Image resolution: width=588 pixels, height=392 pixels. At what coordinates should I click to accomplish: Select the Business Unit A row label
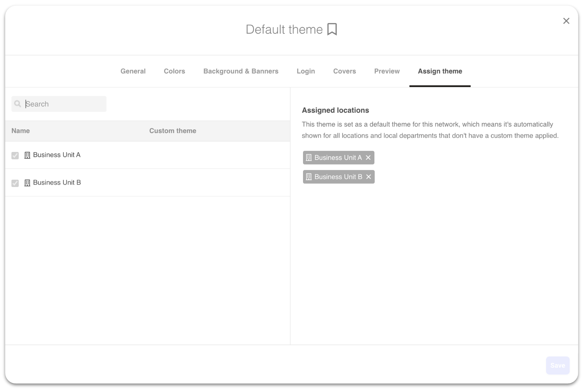click(57, 155)
